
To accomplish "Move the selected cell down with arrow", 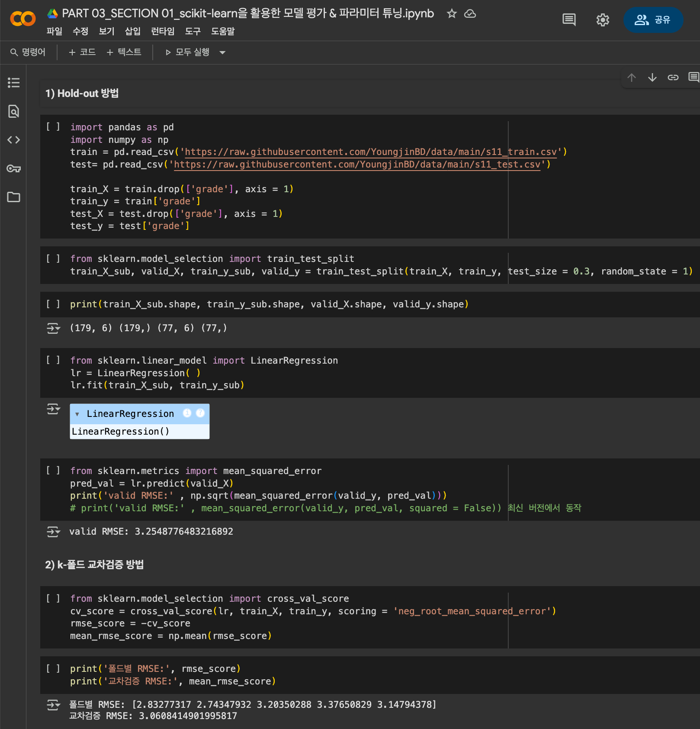I will (x=652, y=77).
